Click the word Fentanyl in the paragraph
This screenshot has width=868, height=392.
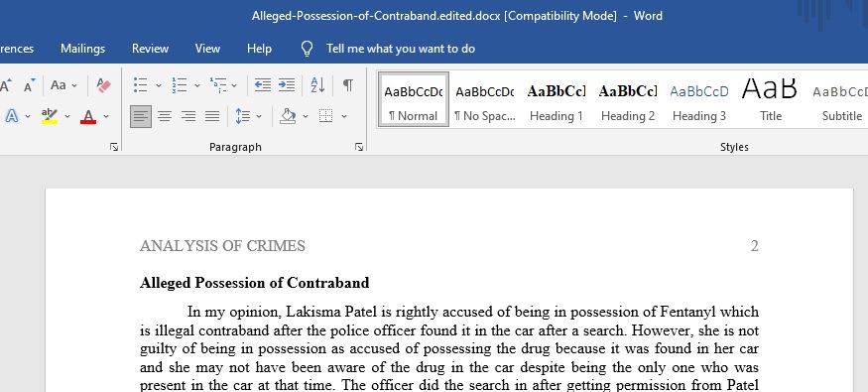coord(687,312)
